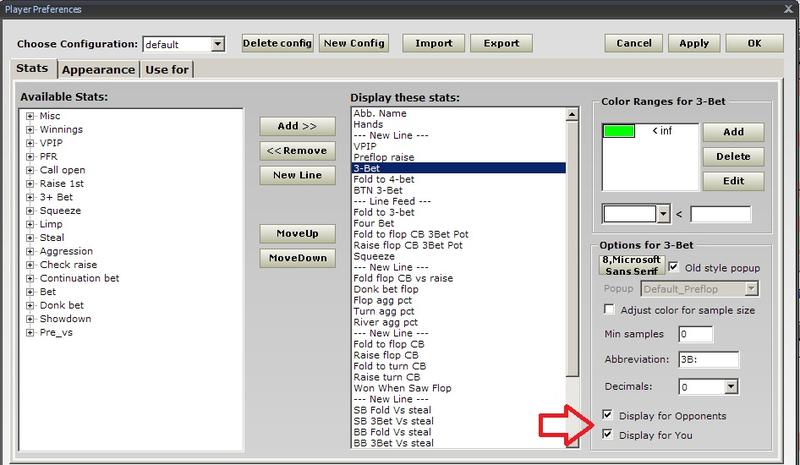
Task: Expand the Check raise node
Action: [30, 265]
